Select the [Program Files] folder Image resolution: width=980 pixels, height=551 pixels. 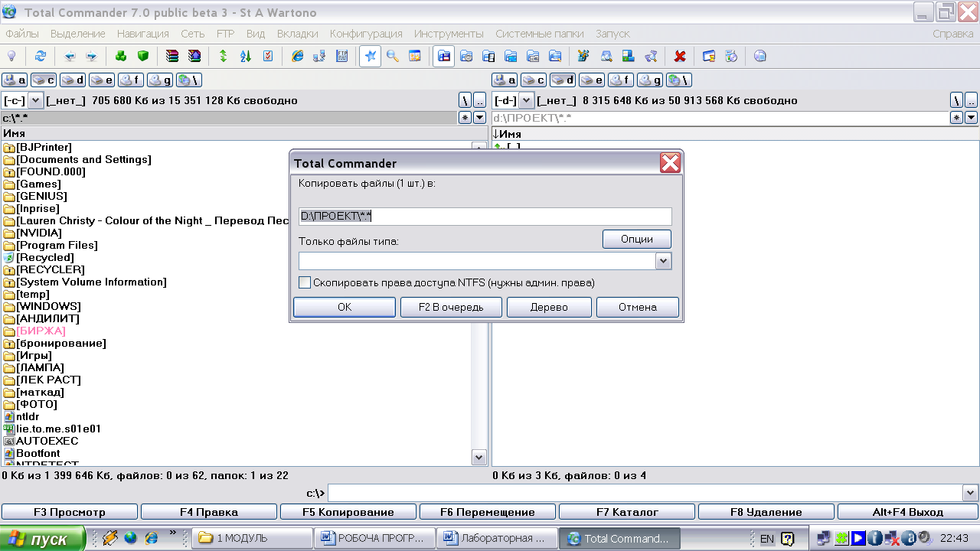[x=57, y=245]
